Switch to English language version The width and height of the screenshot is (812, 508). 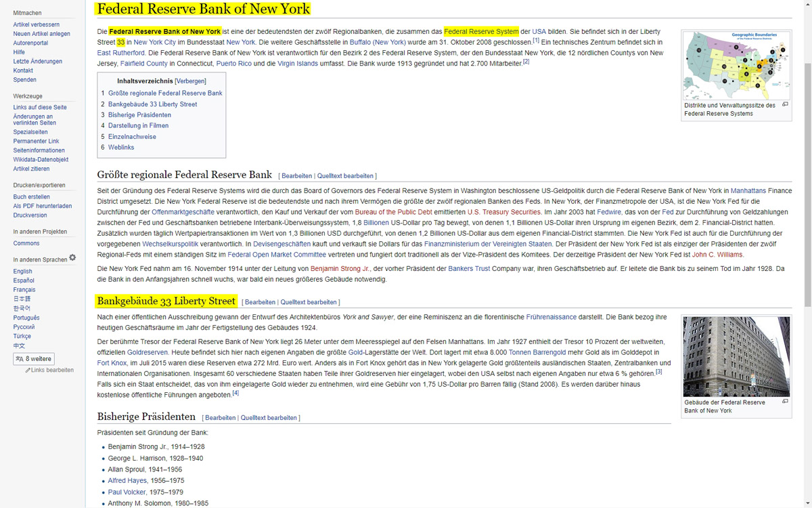click(x=22, y=272)
